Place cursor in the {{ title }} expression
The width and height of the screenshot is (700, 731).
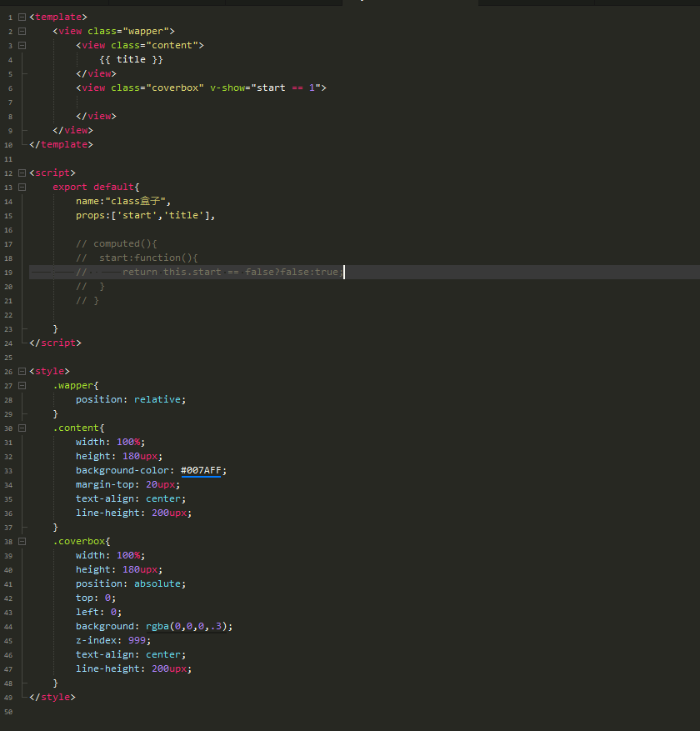(x=131, y=59)
